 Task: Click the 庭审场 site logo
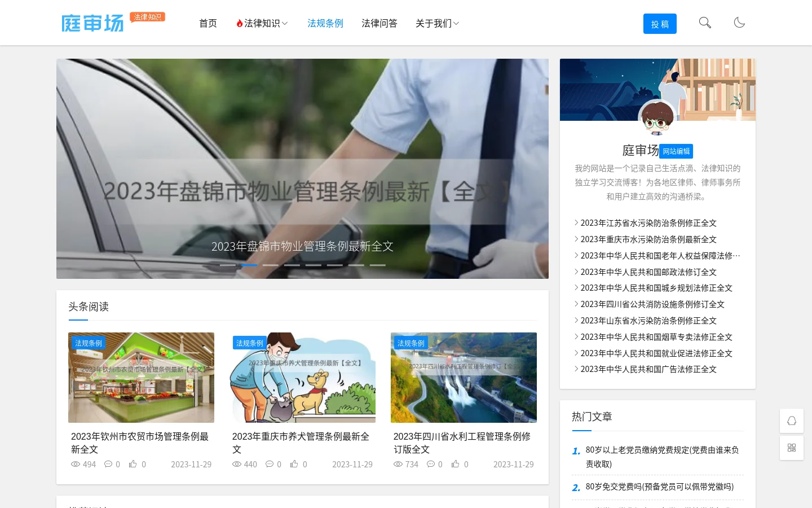(x=92, y=23)
